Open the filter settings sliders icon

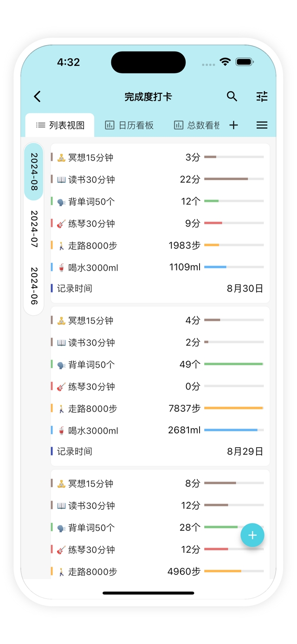(x=262, y=97)
